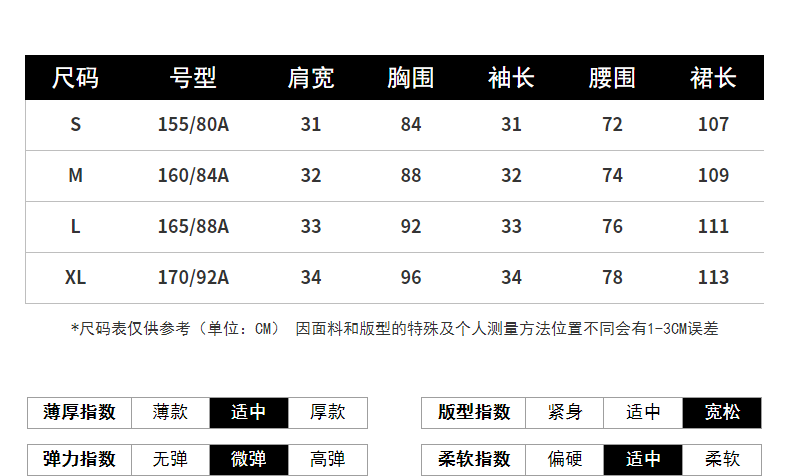Select the 偏硬 softness option

tap(565, 459)
